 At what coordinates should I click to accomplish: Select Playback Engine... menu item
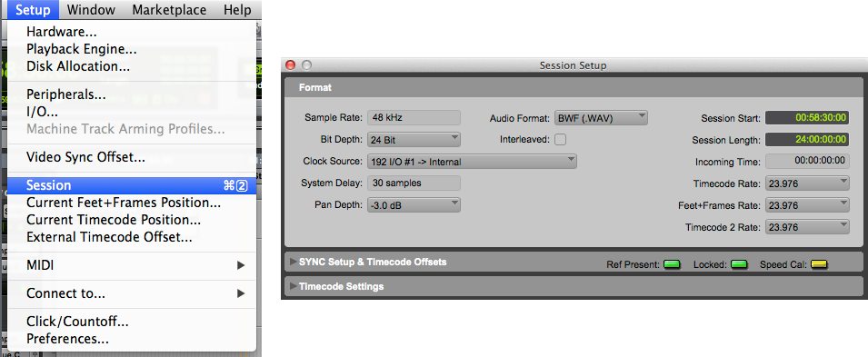click(x=131, y=49)
